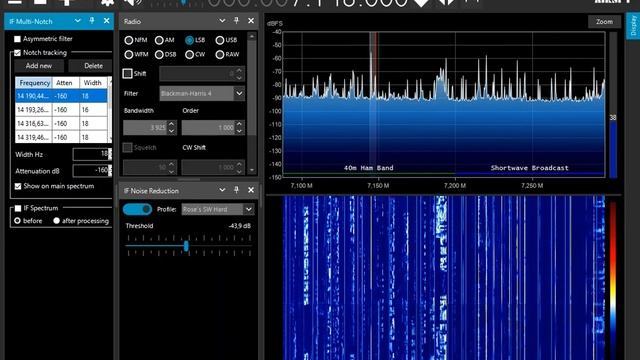Open the IF Multi-Notch panel options chevron
640x360 pixels.
78,21
